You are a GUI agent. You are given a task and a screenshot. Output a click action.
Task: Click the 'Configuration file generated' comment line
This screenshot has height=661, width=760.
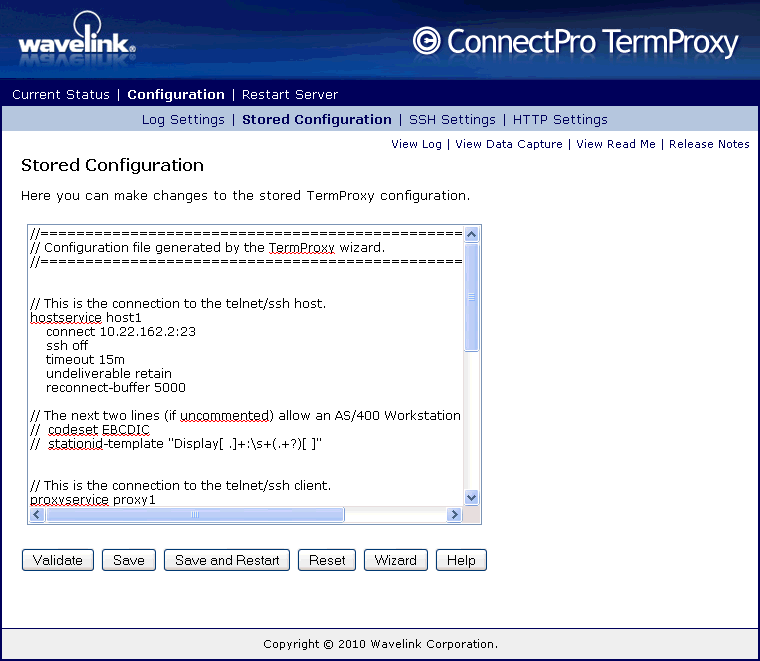(x=207, y=248)
